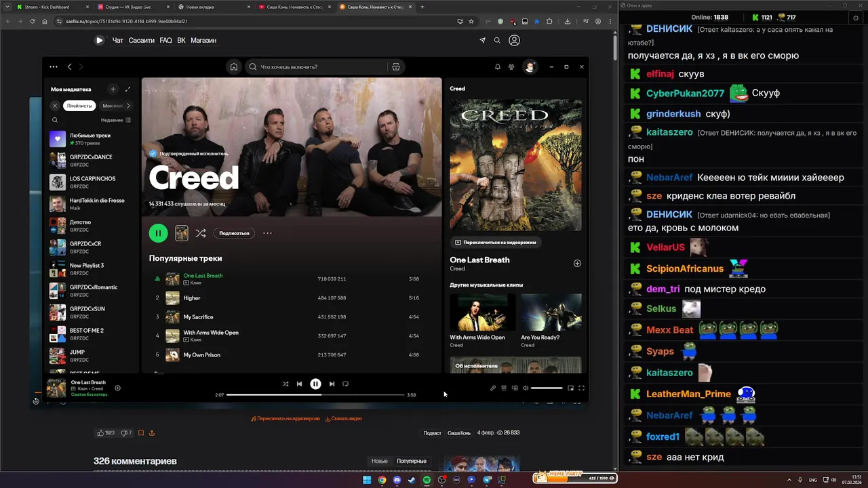The height and width of the screenshot is (488, 868).
Task: Skip to previous track in player bar
Action: tap(299, 384)
